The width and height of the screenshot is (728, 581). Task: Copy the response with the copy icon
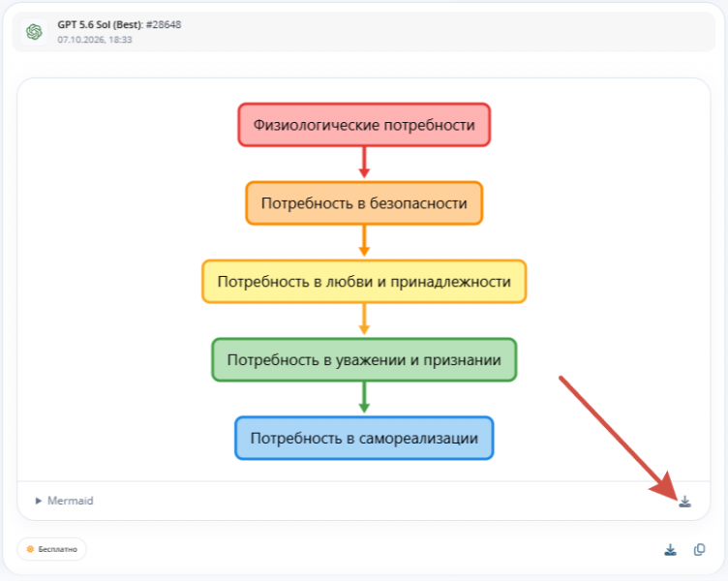click(x=699, y=550)
